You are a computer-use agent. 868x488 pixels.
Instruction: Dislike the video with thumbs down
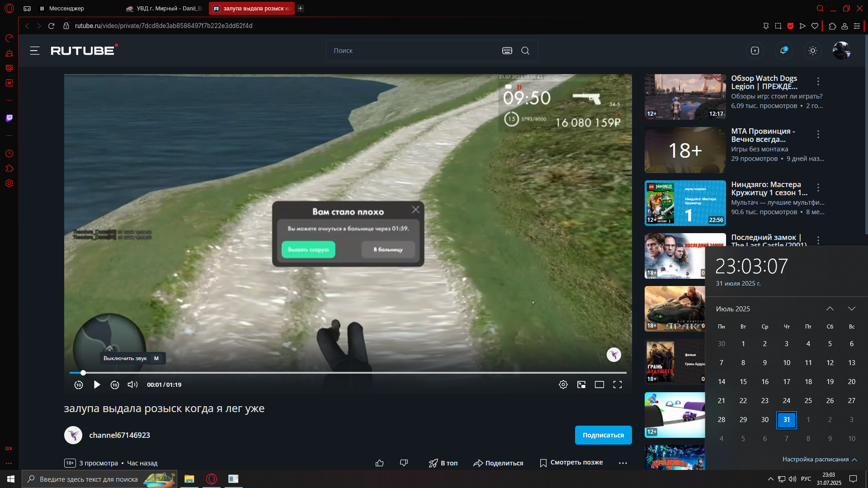[x=404, y=463]
